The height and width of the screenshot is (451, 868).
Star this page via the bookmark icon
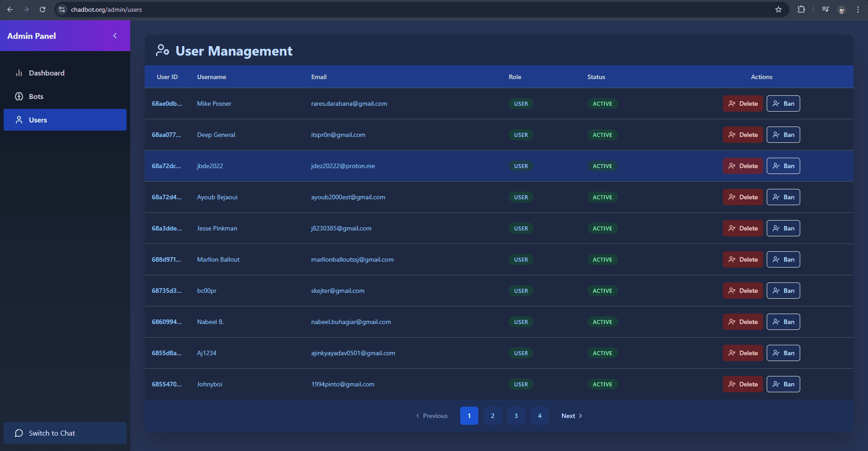pyautogui.click(x=778, y=9)
